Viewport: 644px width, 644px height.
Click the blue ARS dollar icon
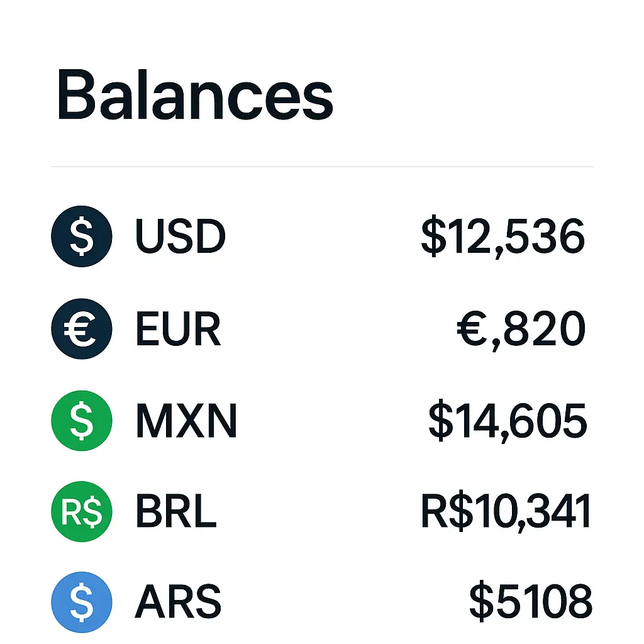(x=81, y=602)
